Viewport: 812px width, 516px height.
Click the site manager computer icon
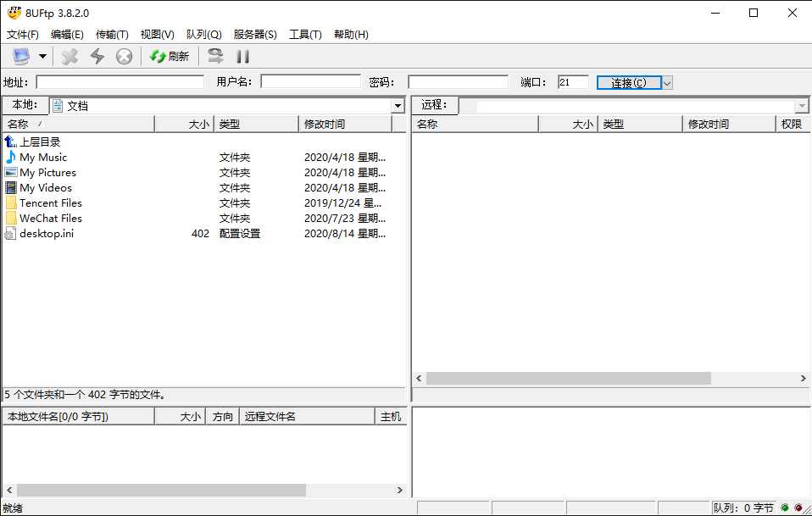coord(21,57)
